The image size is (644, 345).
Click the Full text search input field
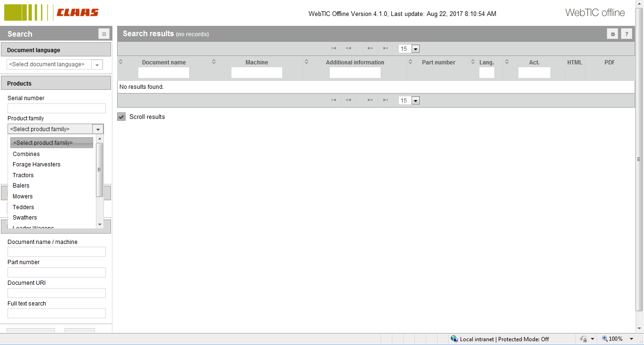coord(56,313)
